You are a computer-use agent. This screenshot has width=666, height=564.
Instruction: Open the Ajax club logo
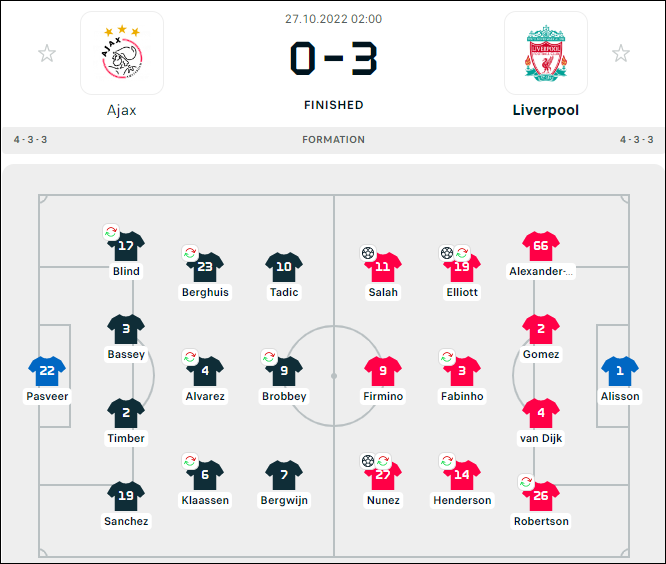pyautogui.click(x=122, y=53)
